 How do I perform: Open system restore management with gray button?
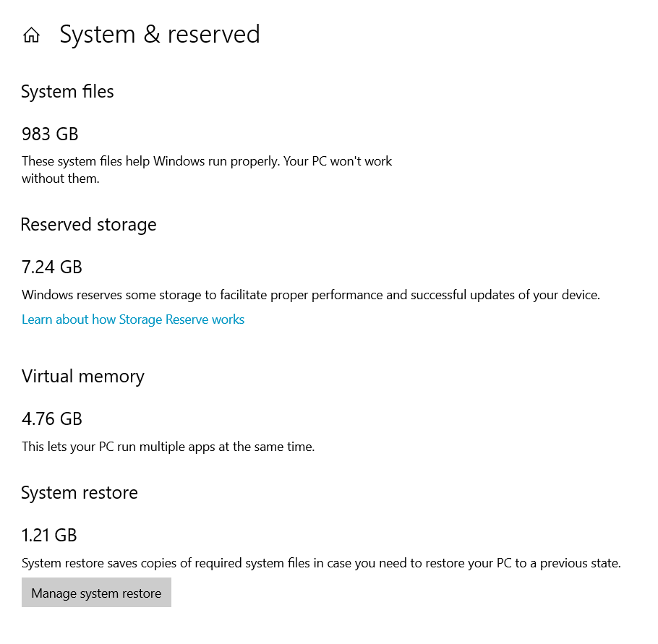pyautogui.click(x=96, y=593)
